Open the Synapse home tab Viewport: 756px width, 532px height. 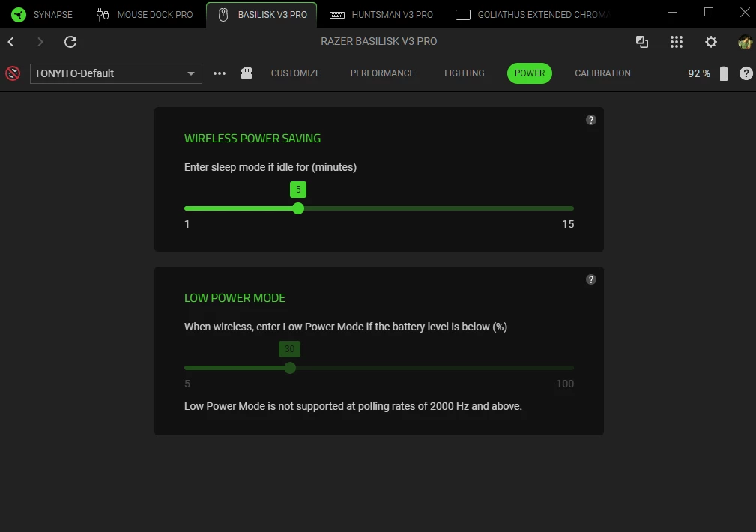[43, 14]
